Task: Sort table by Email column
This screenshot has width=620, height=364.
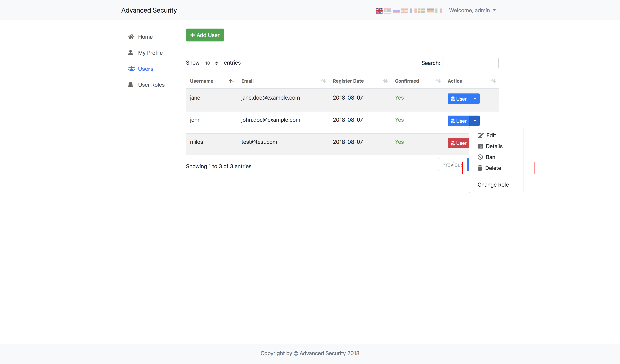Action: [247, 81]
